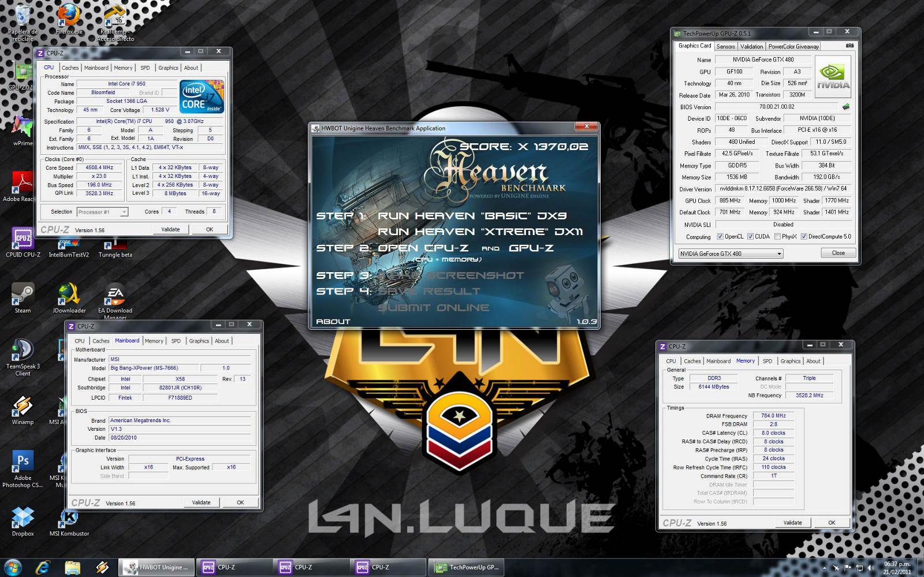Viewport: 924px width, 577px height.
Task: Open the Tunngle beta desktop shortcut
Action: 115,250
